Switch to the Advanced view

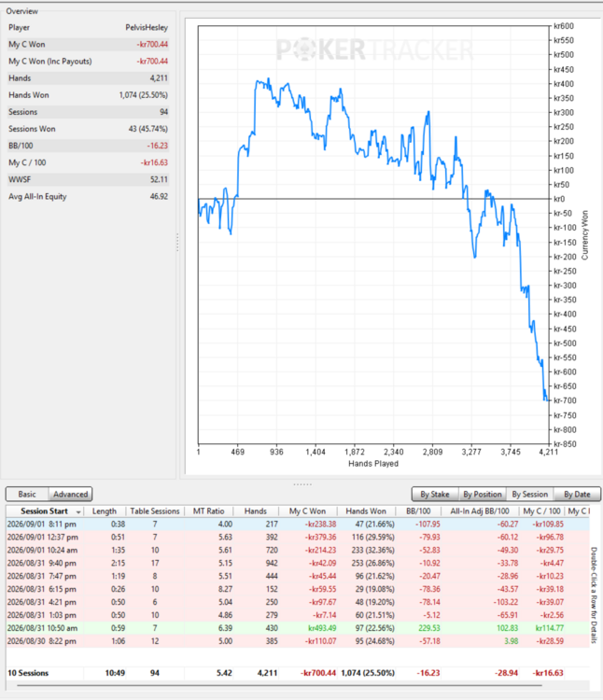[71, 494]
